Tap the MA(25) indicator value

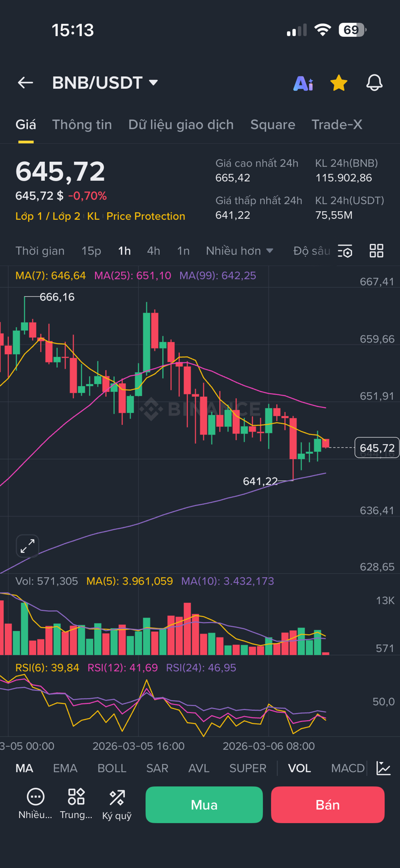(x=133, y=275)
